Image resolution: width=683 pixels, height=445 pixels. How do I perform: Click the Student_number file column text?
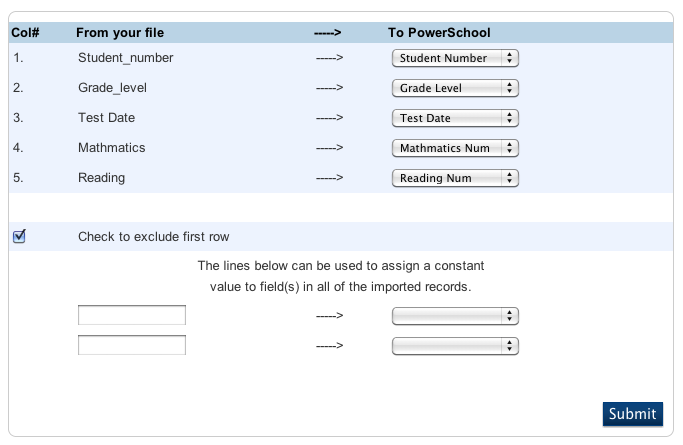(125, 58)
